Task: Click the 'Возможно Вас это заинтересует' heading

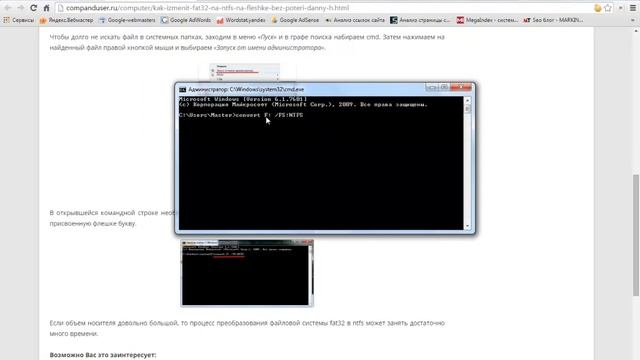Action: pos(103,355)
